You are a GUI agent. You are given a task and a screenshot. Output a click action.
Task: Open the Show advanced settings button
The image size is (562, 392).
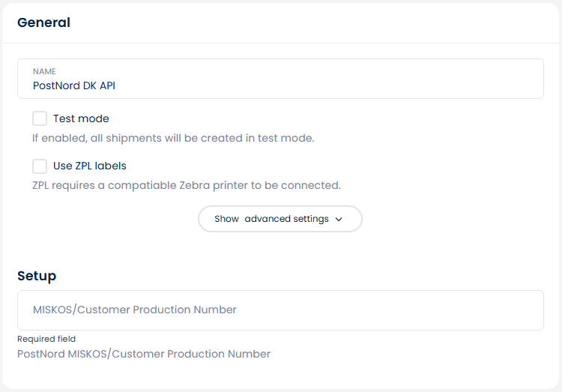coord(280,219)
